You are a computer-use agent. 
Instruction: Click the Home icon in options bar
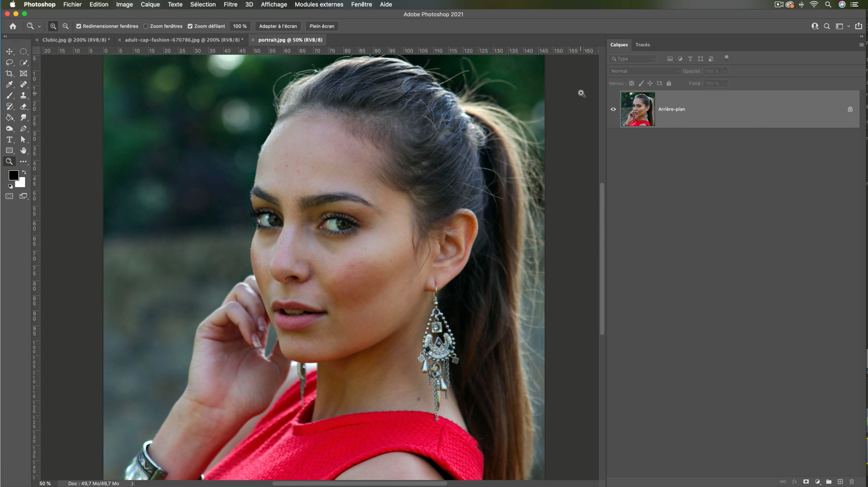(x=13, y=26)
